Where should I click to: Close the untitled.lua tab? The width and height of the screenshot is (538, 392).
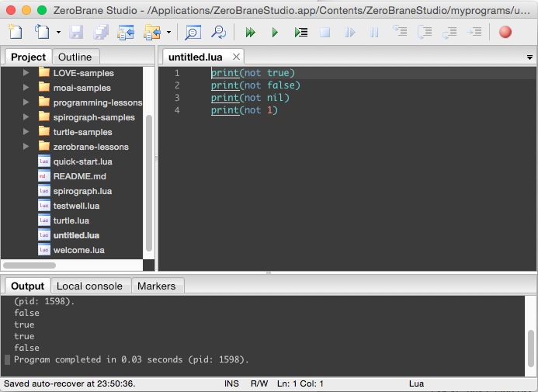click(x=236, y=57)
